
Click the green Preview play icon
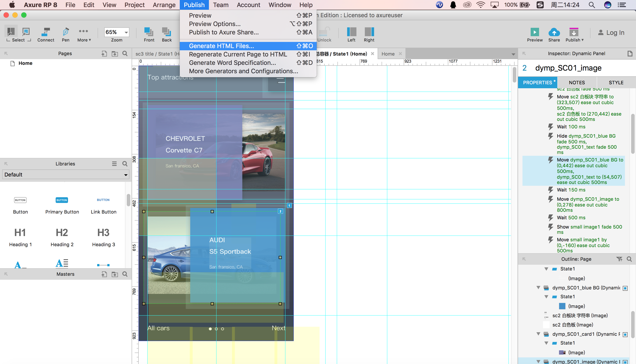(x=535, y=32)
